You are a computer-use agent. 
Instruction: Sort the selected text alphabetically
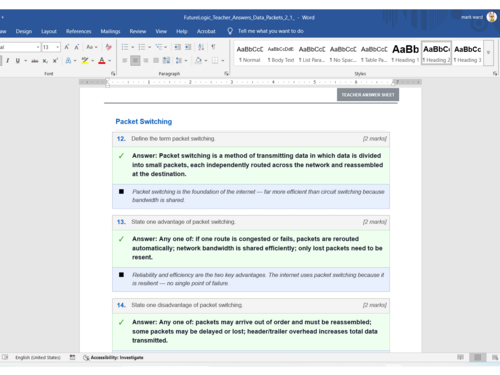(x=201, y=47)
